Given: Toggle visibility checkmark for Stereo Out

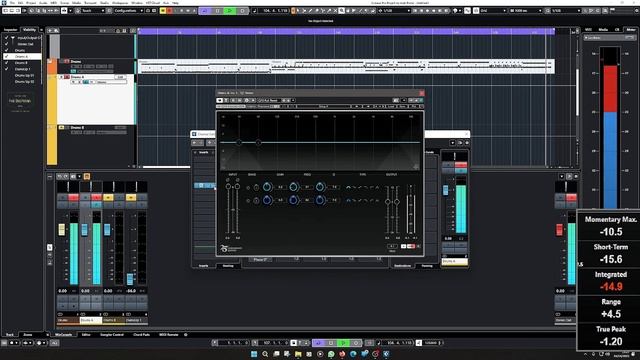Looking at the screenshot, I should [7, 44].
